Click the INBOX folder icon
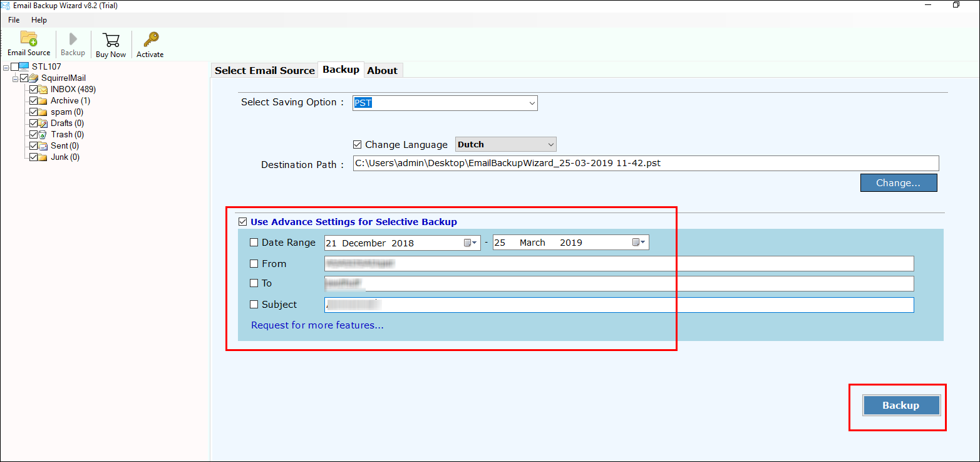Image resolution: width=980 pixels, height=462 pixels. tap(43, 90)
